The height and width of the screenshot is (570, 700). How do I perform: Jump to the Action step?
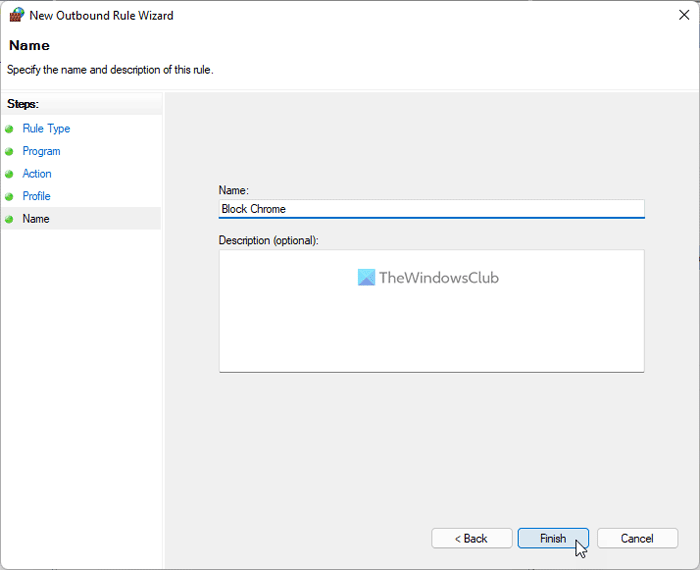point(37,174)
